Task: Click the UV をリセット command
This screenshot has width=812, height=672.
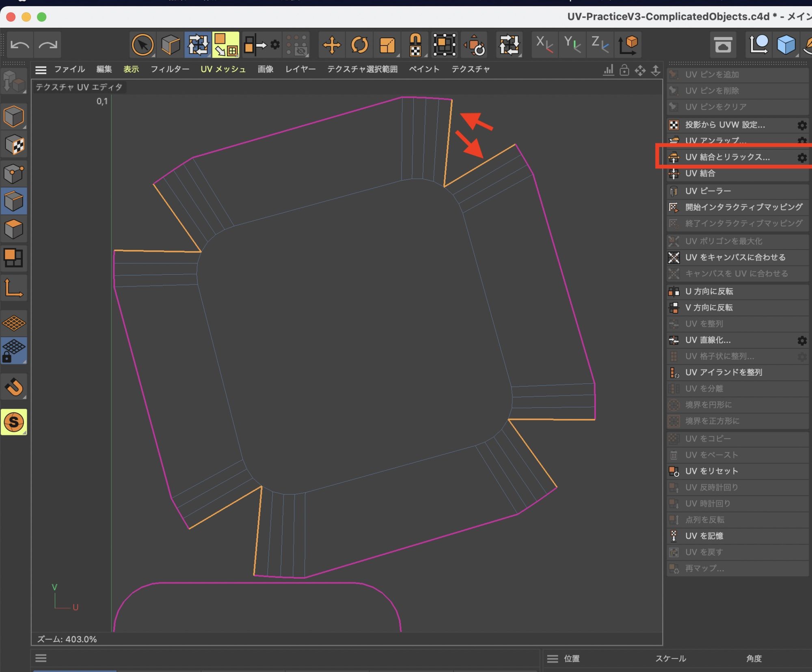Action: coord(711,471)
